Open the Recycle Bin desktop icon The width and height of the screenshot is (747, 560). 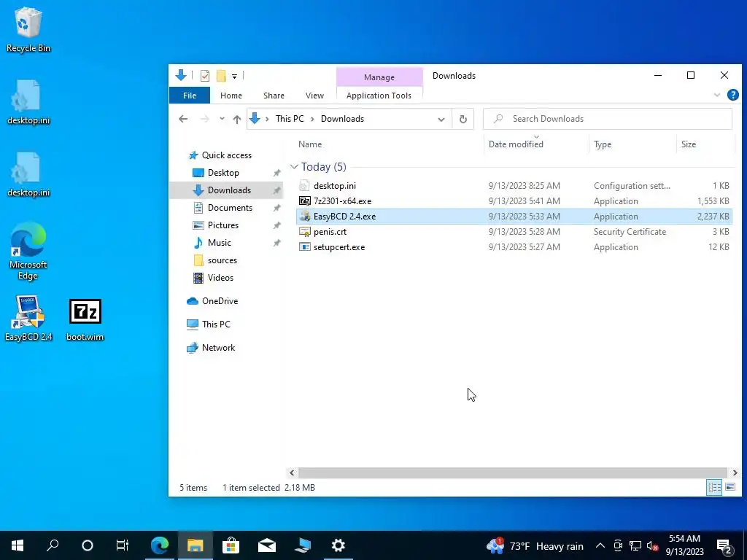(28, 29)
